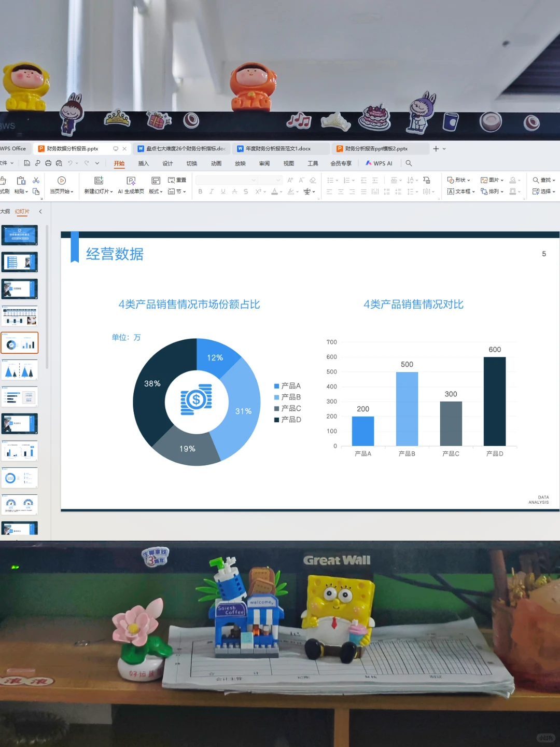Toggle underline formatting
This screenshot has height=747, width=560.
point(223,191)
